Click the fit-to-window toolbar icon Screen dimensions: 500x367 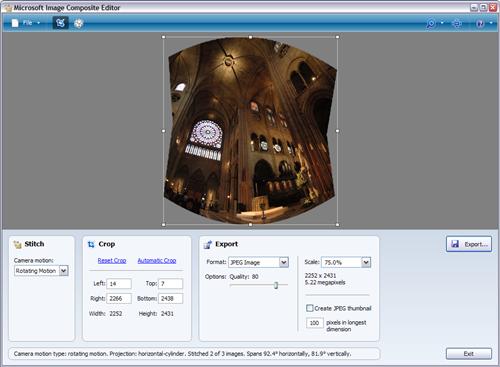457,23
